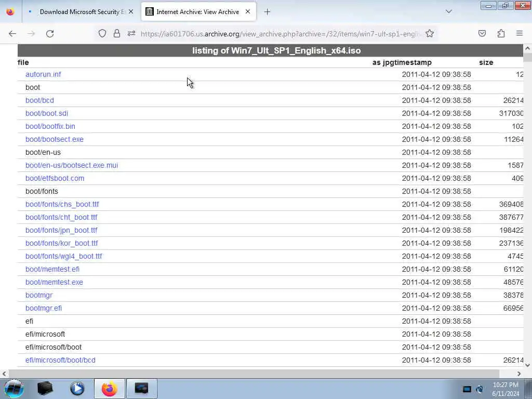Open the bootmgr.efi link

pyautogui.click(x=44, y=309)
